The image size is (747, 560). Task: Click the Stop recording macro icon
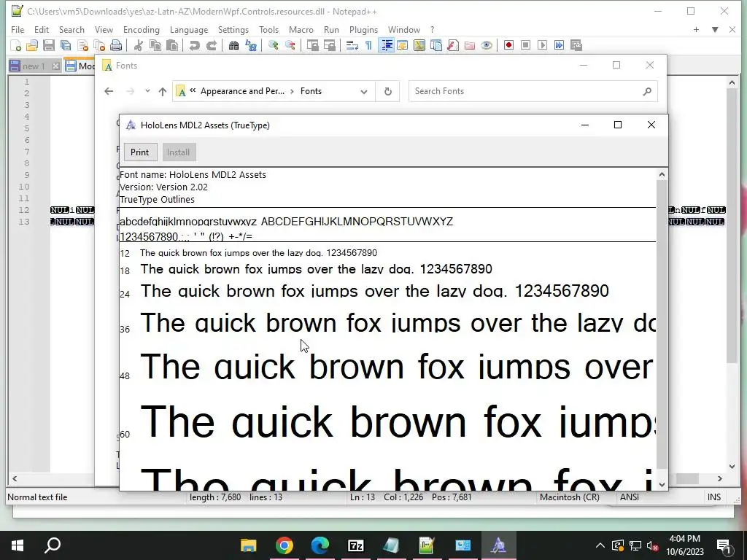(x=525, y=45)
